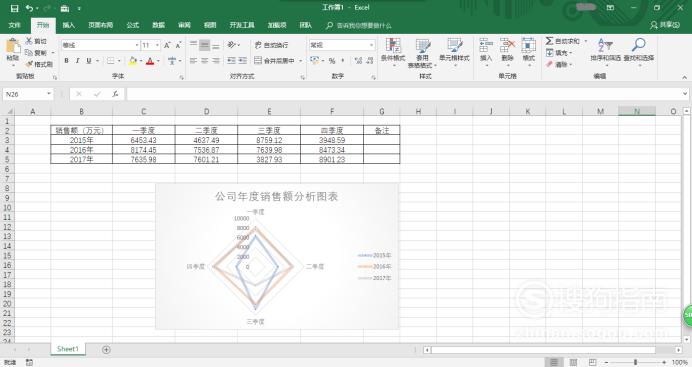The image size is (692, 367).
Task: Click the Share (共享) button
Action: coord(665,25)
